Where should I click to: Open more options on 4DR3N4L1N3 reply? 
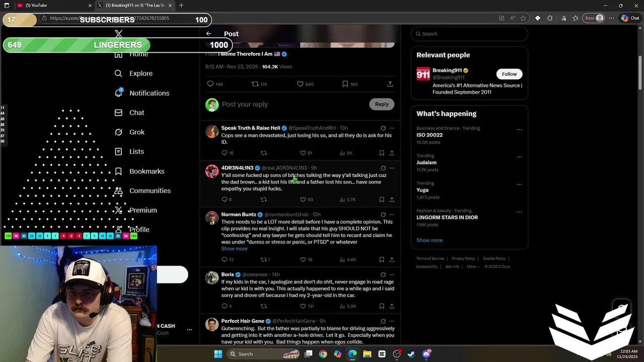click(392, 168)
